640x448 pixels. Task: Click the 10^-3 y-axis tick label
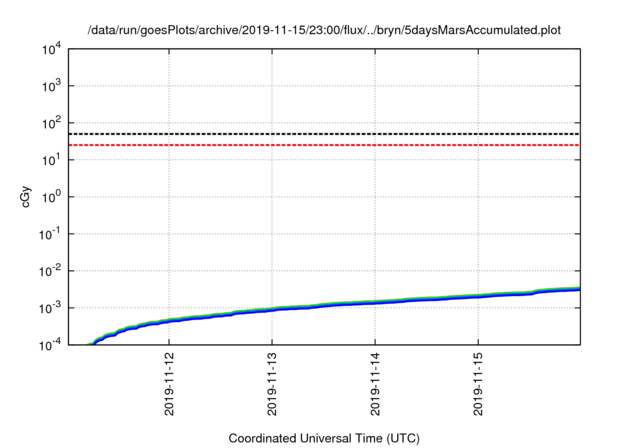coord(50,308)
